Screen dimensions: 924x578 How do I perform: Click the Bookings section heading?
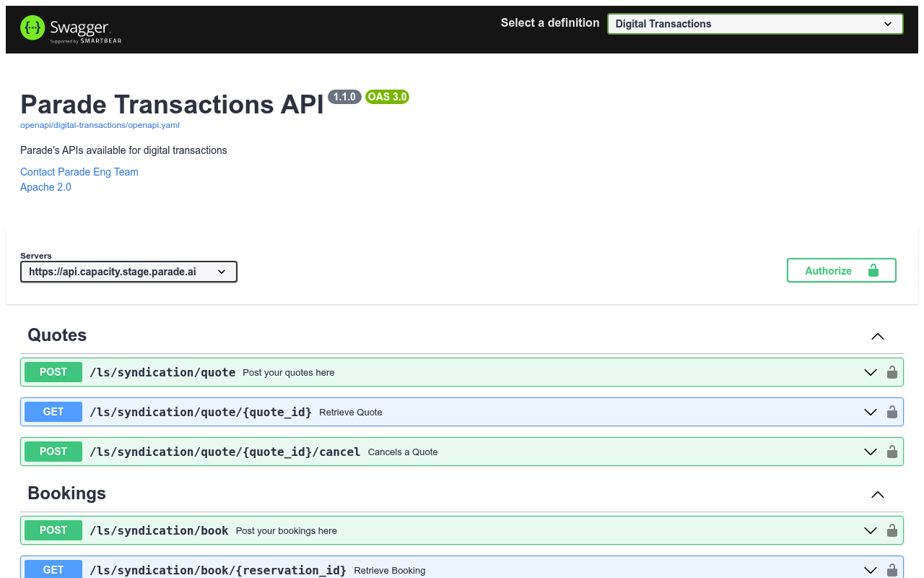(66, 493)
